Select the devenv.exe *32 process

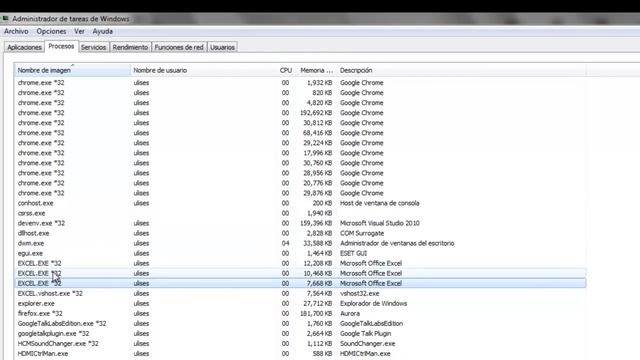[x=300, y=223]
